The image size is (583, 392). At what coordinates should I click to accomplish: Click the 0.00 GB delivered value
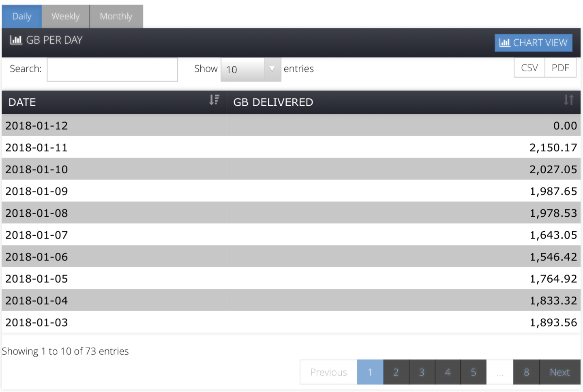coord(565,126)
